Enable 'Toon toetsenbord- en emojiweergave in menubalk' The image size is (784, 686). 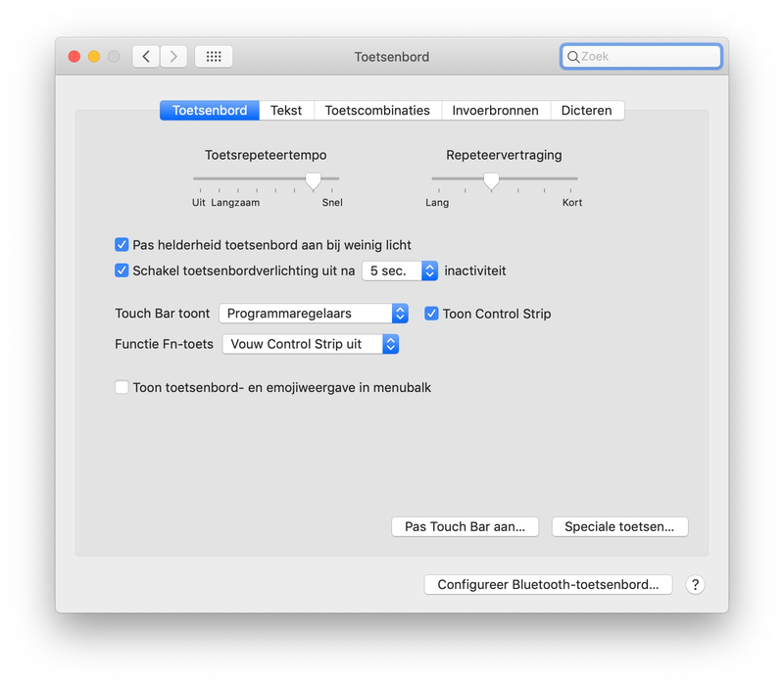coord(122,387)
